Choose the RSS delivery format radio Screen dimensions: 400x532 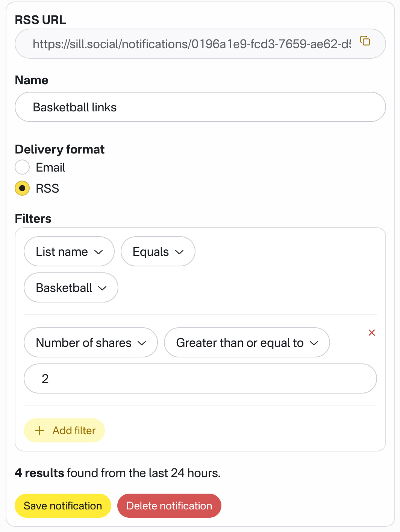coord(22,188)
